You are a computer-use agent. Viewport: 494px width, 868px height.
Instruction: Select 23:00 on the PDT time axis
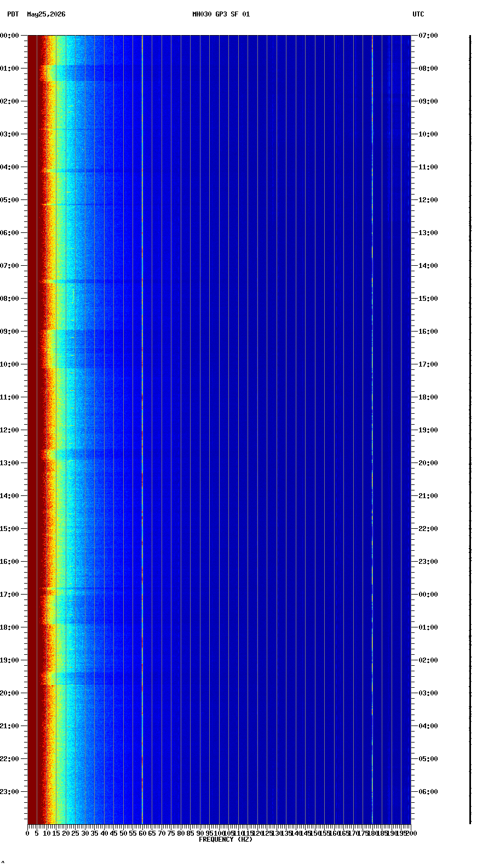point(9,792)
